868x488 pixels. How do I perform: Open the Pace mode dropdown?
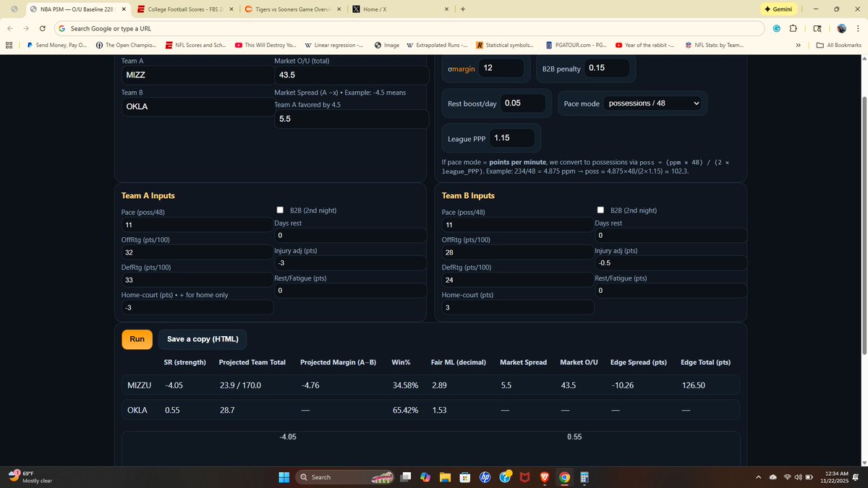pos(655,103)
